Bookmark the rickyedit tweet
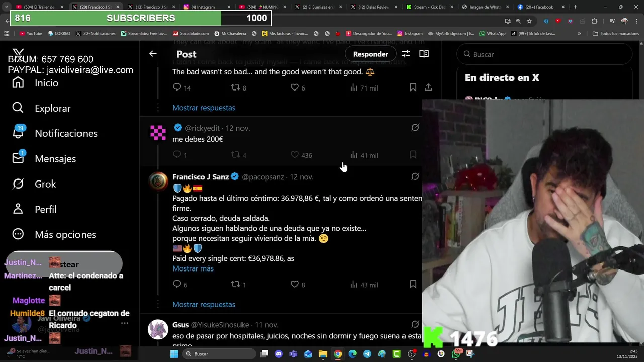Image resolution: width=644 pixels, height=362 pixels. coord(413,155)
